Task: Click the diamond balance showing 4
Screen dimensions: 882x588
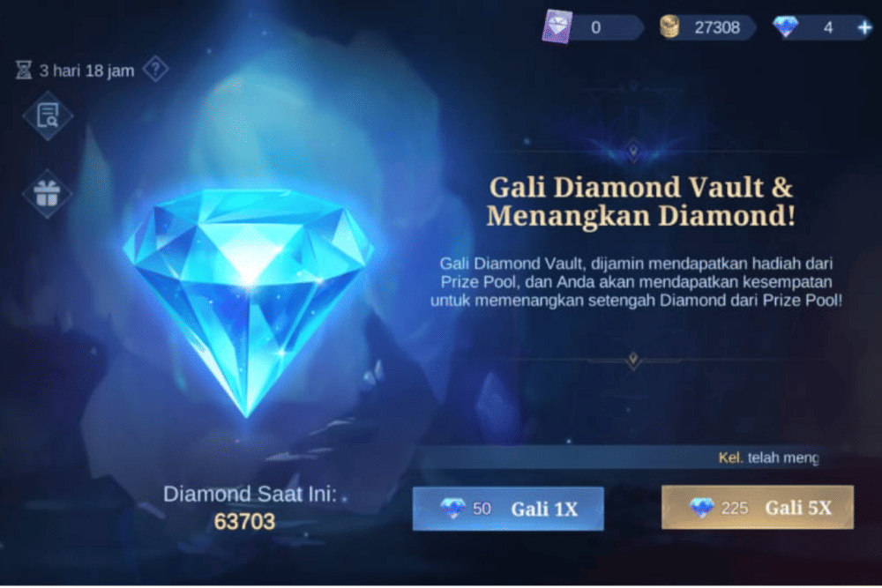Action: (828, 27)
